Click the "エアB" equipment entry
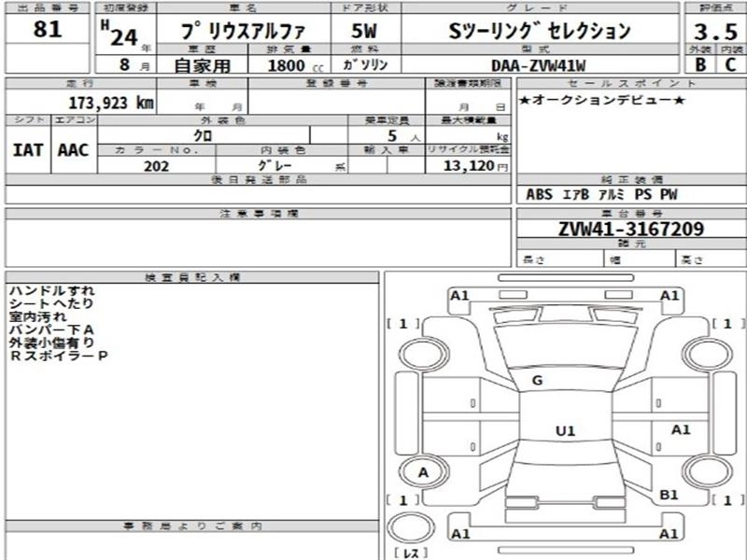This screenshot has width=747, height=560. (x=575, y=194)
